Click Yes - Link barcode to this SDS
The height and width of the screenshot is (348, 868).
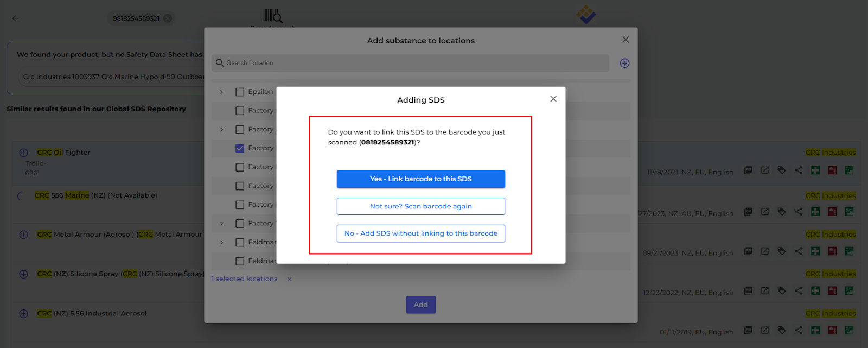click(420, 179)
